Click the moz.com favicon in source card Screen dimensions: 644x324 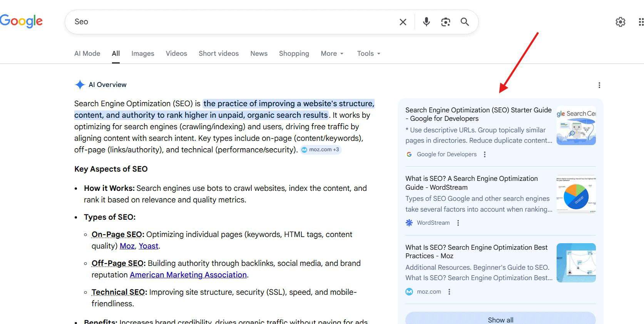point(409,292)
